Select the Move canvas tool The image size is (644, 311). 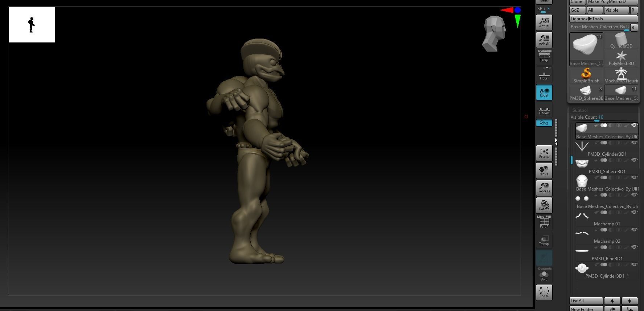click(x=544, y=171)
